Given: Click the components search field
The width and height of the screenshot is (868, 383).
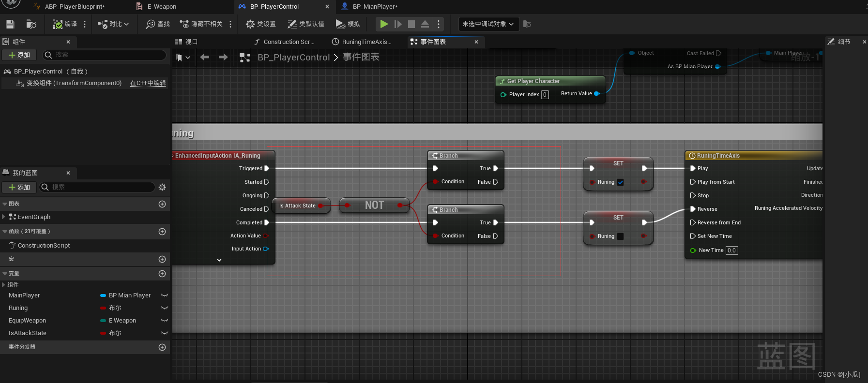Looking at the screenshot, I should [104, 55].
